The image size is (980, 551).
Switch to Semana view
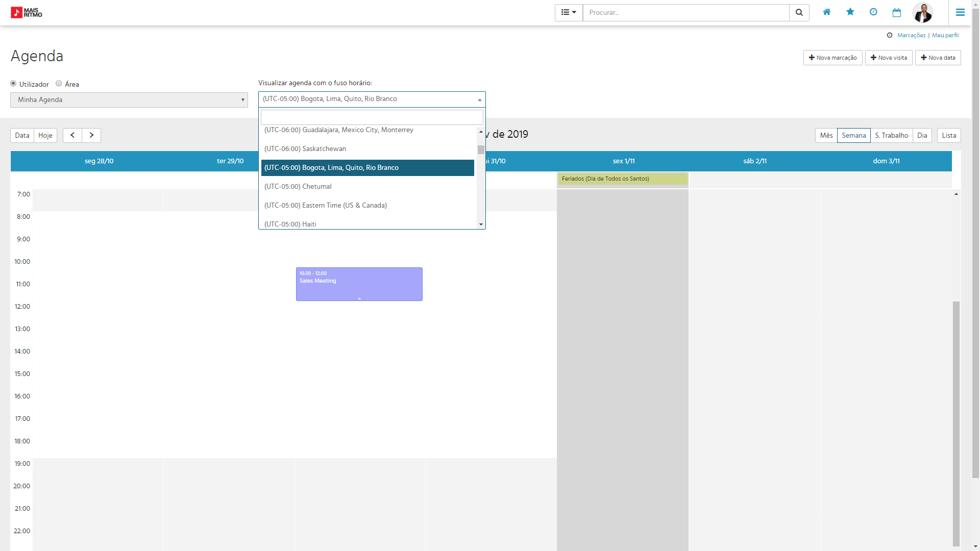click(854, 135)
